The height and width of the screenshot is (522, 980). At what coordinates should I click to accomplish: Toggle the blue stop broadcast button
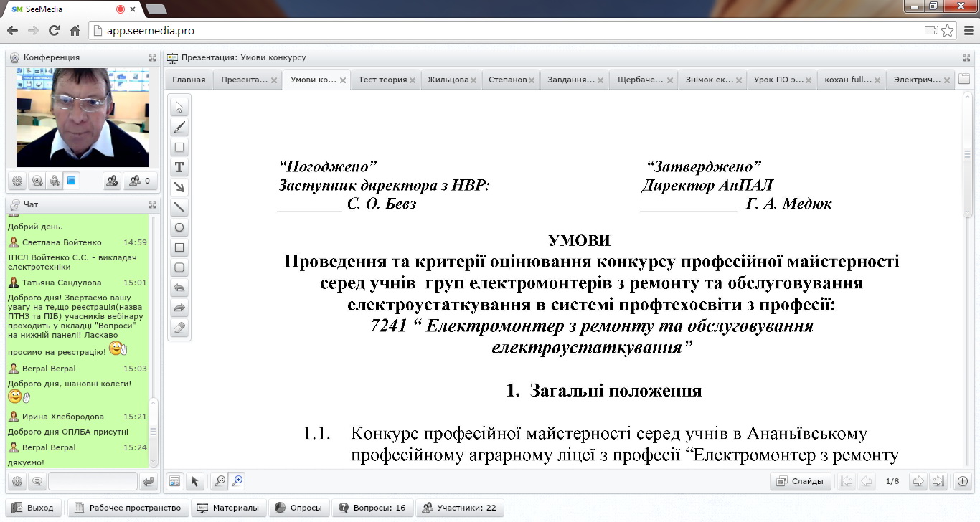(x=72, y=181)
